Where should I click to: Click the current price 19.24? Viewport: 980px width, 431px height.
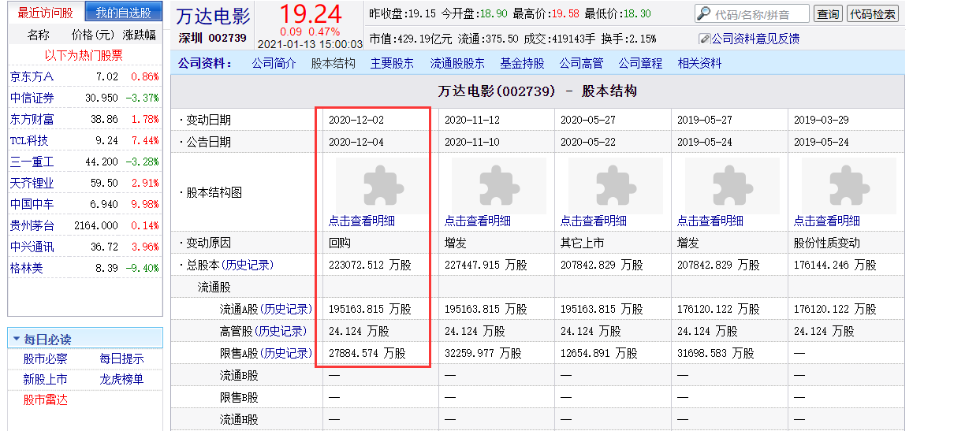tap(311, 14)
